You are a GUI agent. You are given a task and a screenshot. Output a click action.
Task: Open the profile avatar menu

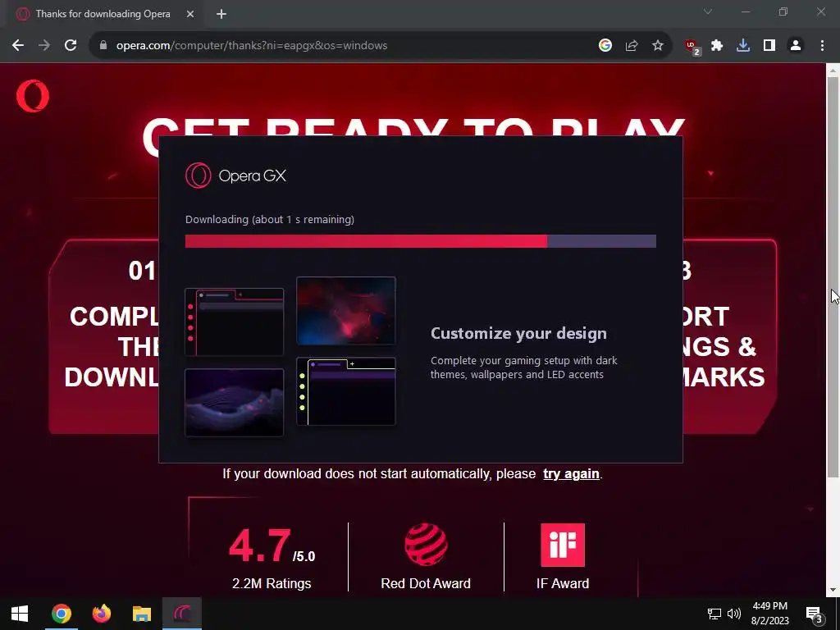pyautogui.click(x=796, y=46)
